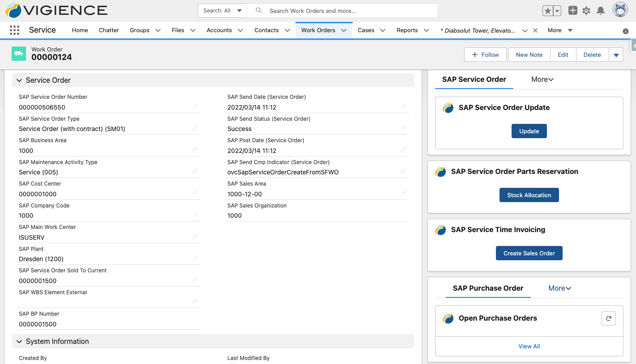Open the Work Orders tab dropdown chevron
Screen dimensions: 636x364
pos(344,30)
